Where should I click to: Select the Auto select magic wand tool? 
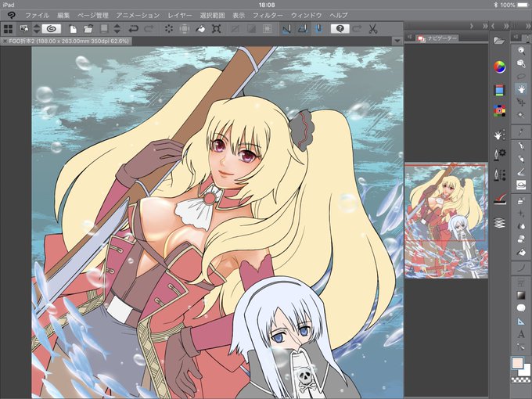click(x=521, y=115)
